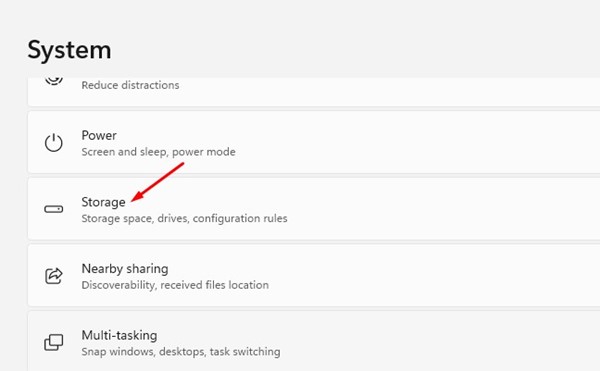The width and height of the screenshot is (600, 371).
Task: Select the Multi-tasking title
Action: pyautogui.click(x=119, y=335)
